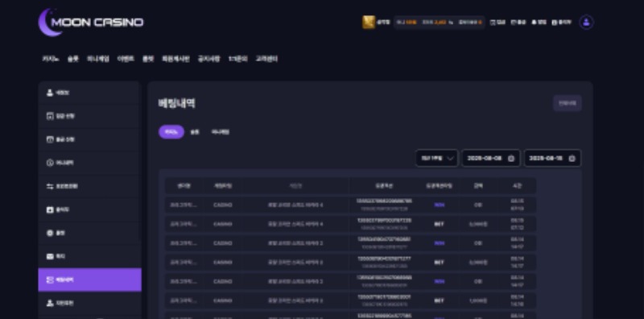Screen dimensions: 644x319
Task: Switch to the Minigame filter tab
Action: coord(220,132)
